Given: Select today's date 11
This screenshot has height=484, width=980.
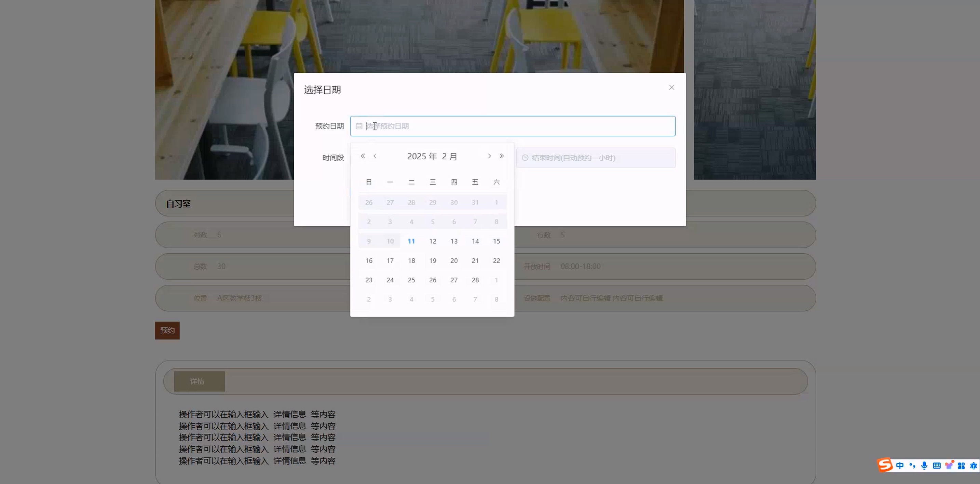Looking at the screenshot, I should (x=411, y=241).
